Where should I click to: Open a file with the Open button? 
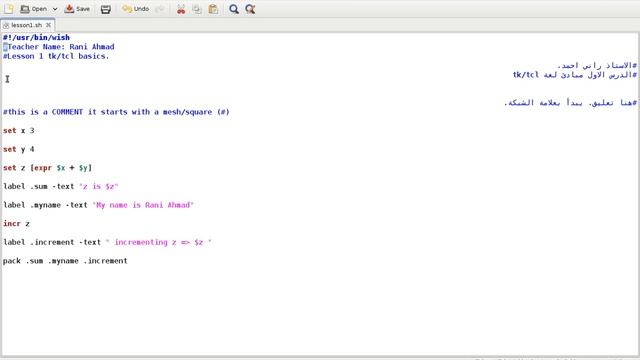point(33,9)
